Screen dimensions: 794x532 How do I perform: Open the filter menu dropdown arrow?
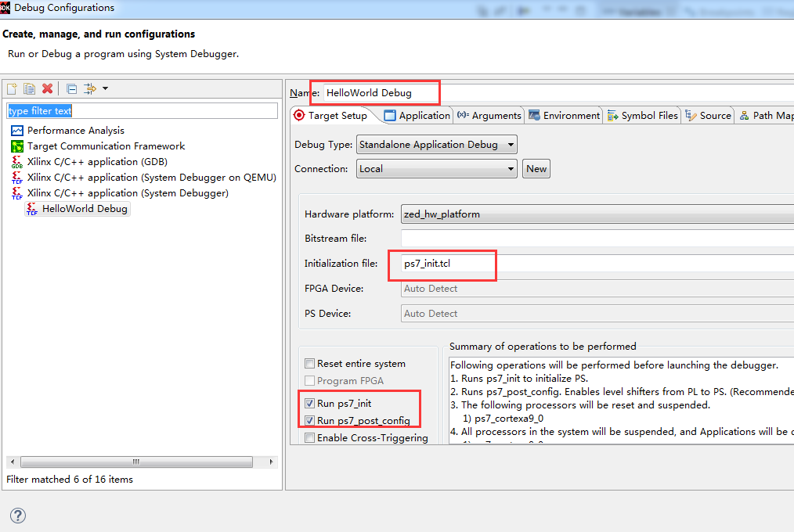point(106,88)
